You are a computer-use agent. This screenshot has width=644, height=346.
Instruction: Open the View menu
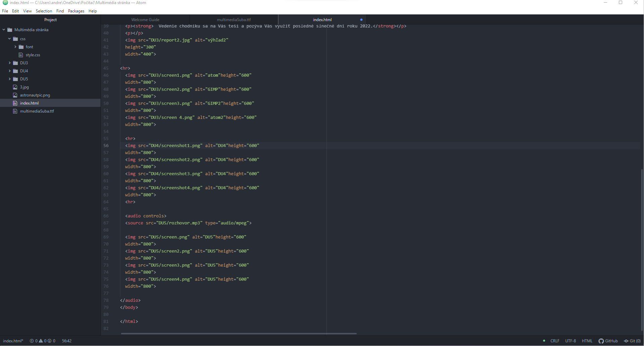pos(27,11)
